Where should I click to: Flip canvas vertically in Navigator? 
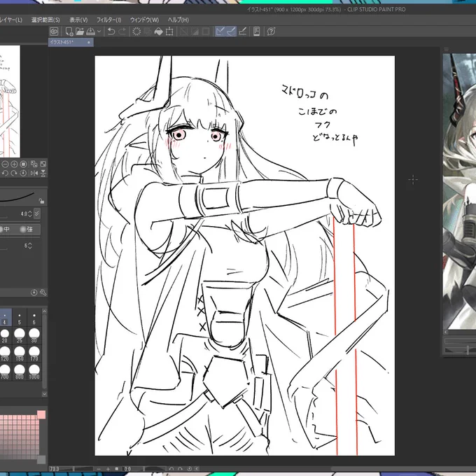pyautogui.click(x=43, y=173)
